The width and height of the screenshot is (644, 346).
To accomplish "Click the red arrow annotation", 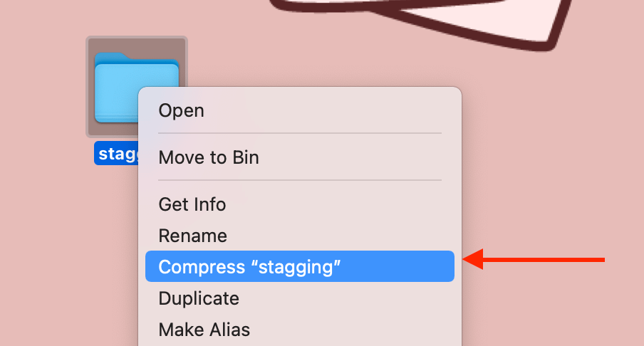I will tap(534, 259).
